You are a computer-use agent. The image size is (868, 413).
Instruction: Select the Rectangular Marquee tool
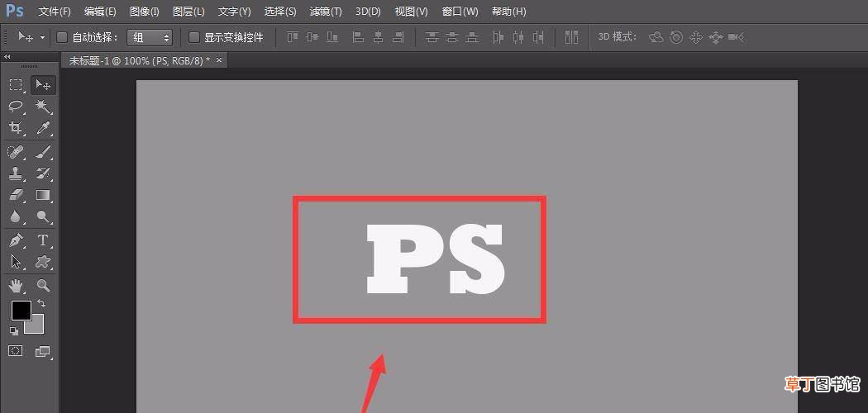pyautogui.click(x=16, y=84)
